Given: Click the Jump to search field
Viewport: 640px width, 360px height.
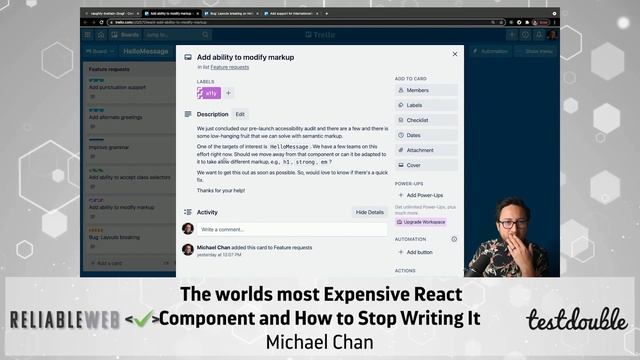Looking at the screenshot, I should pyautogui.click(x=177, y=35).
